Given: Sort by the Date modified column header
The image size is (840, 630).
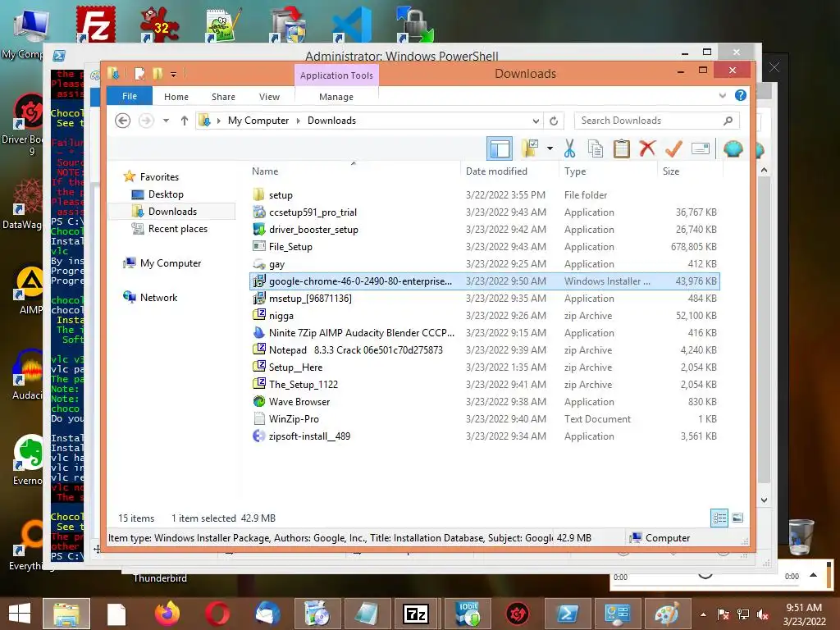Looking at the screenshot, I should point(496,171).
